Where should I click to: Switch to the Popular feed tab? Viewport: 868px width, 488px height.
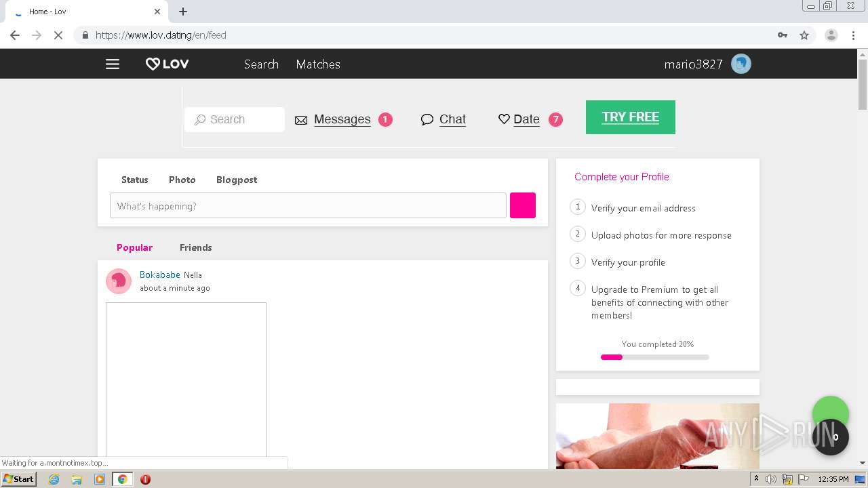tap(134, 247)
